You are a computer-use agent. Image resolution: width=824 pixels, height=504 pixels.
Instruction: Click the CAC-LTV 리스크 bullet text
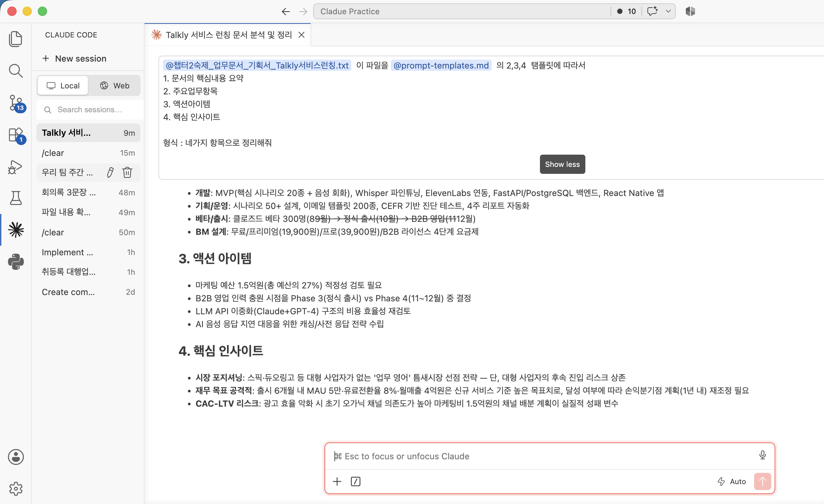407,403
